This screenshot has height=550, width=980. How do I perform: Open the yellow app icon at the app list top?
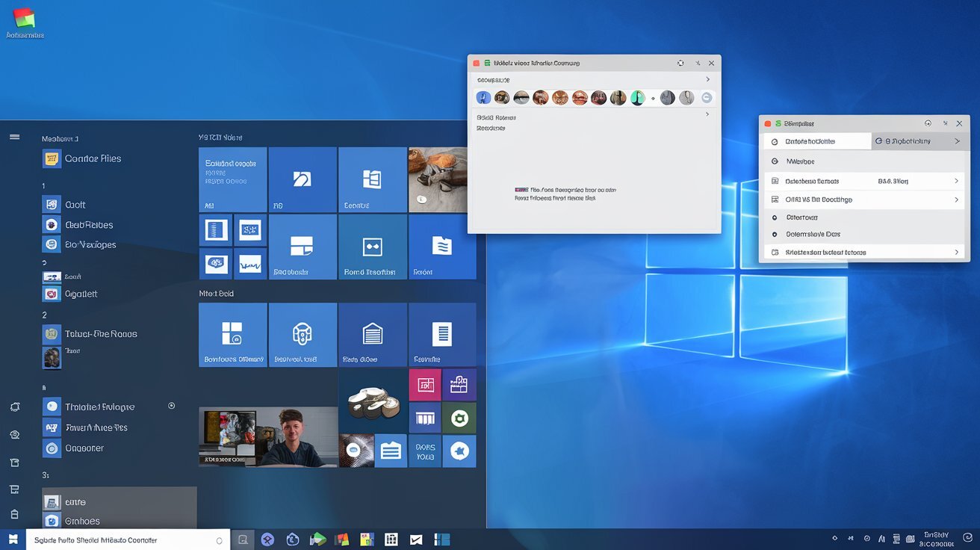pyautogui.click(x=52, y=158)
